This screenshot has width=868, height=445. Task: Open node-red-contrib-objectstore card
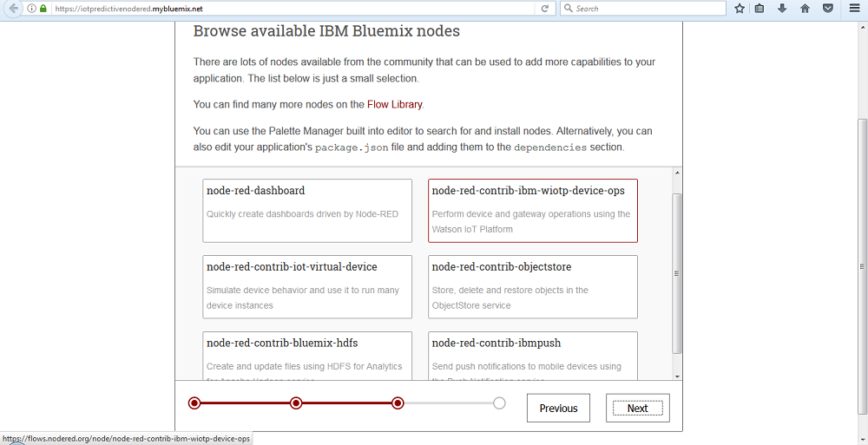pyautogui.click(x=533, y=287)
